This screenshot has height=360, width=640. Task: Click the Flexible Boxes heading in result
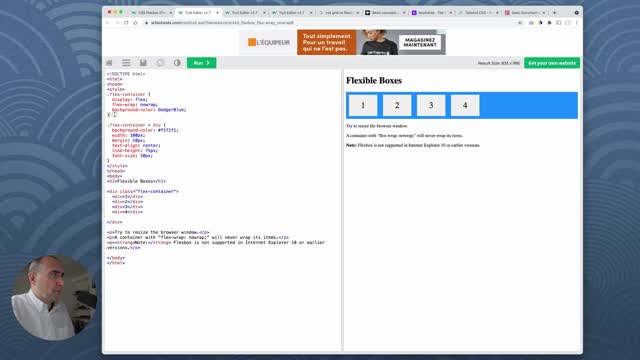(x=374, y=80)
